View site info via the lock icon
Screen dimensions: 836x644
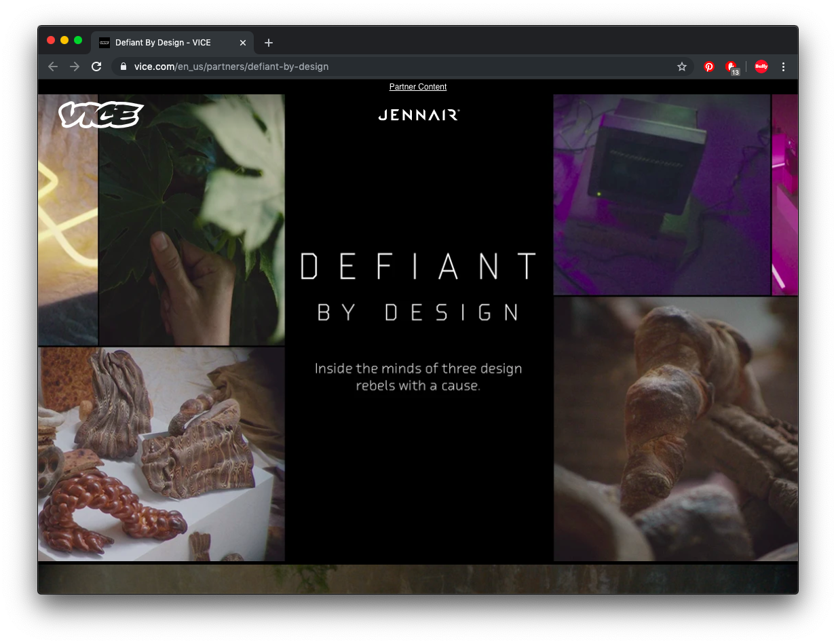(x=123, y=67)
